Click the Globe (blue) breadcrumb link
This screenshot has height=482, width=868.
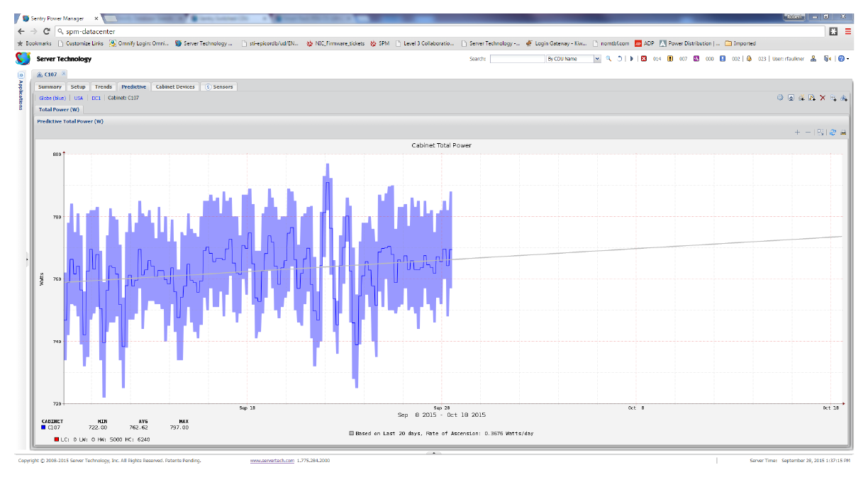point(52,98)
